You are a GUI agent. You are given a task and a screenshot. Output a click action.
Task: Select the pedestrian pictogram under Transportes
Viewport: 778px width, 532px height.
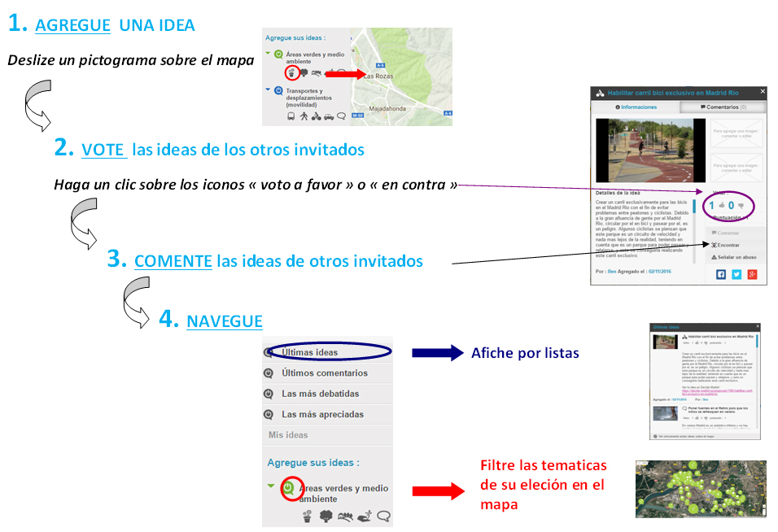pyautogui.click(x=303, y=116)
